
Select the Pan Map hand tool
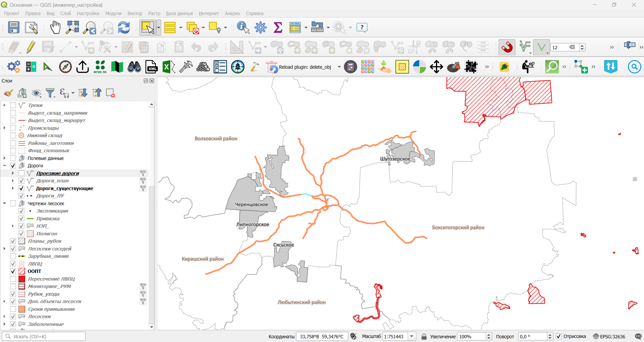point(55,27)
